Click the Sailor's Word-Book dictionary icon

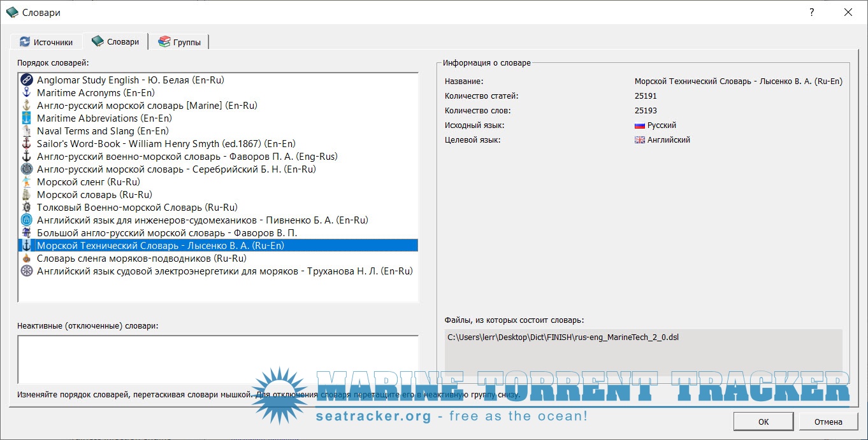(26, 144)
